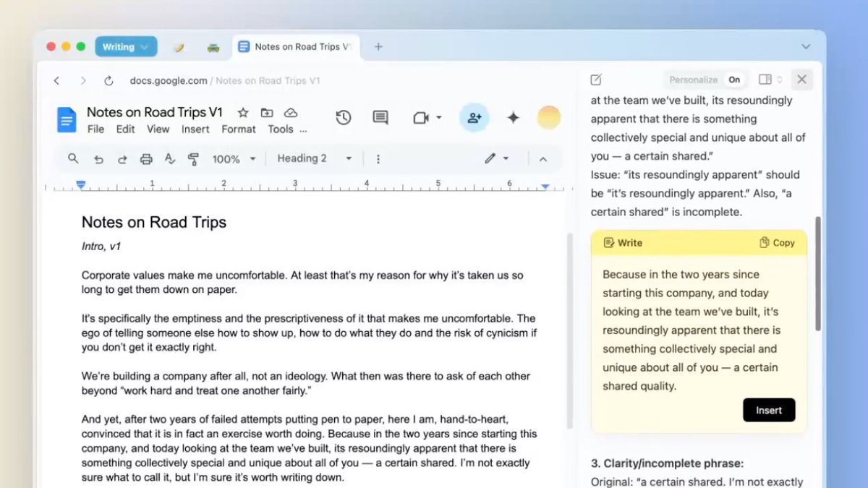Screen dimensions: 868x488
Task: Open the comments icon
Action: pyautogui.click(x=380, y=117)
